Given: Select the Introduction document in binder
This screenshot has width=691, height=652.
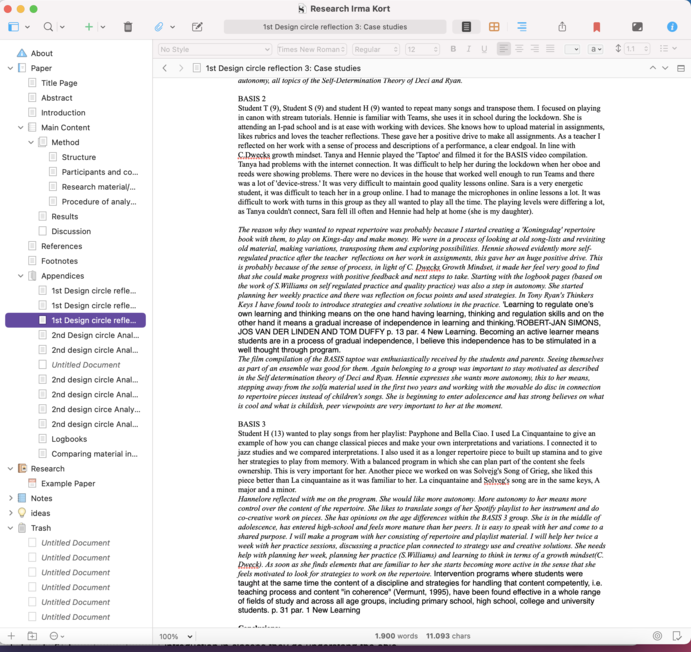Looking at the screenshot, I should (63, 113).
